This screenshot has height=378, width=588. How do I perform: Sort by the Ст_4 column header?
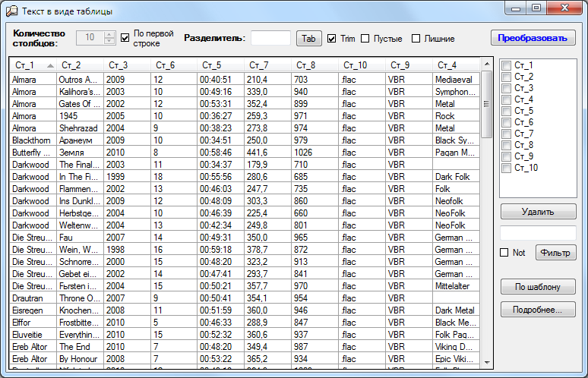(x=456, y=65)
